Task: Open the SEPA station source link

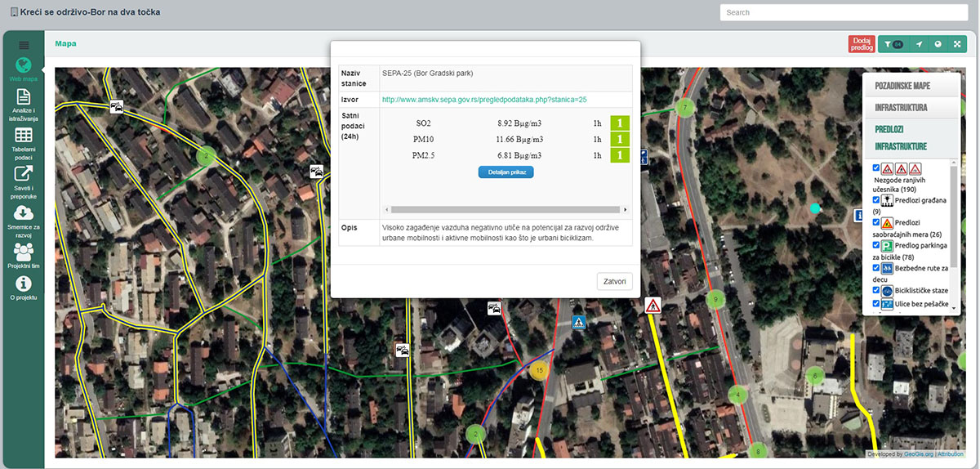Action: [484, 99]
